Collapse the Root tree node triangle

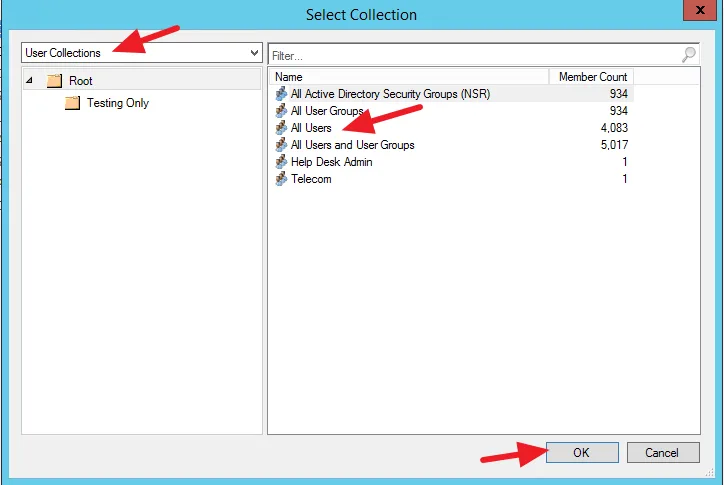(x=29, y=80)
